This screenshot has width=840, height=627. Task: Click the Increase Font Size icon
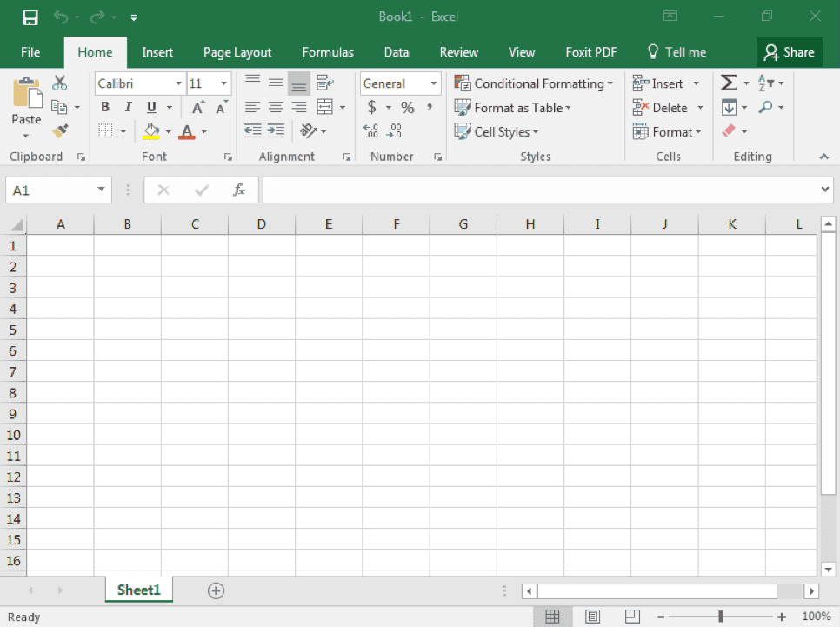198,108
